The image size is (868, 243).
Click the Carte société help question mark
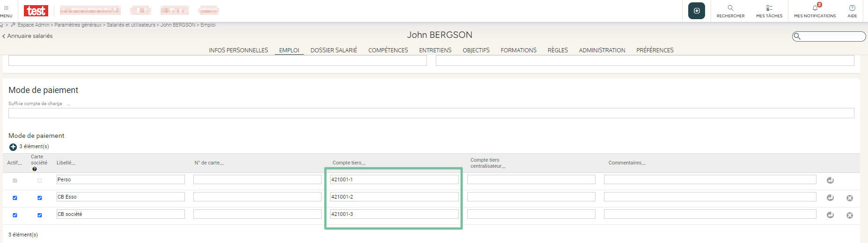click(x=35, y=169)
